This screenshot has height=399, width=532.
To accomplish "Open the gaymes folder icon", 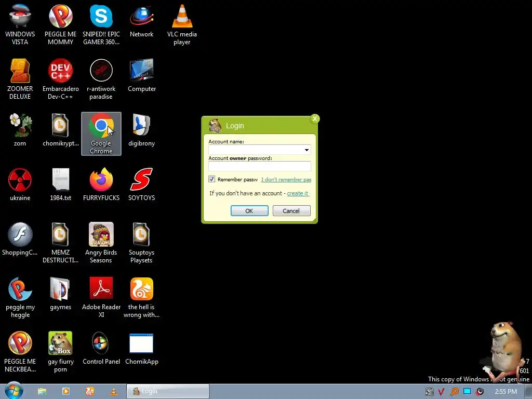I will (x=60, y=294).
